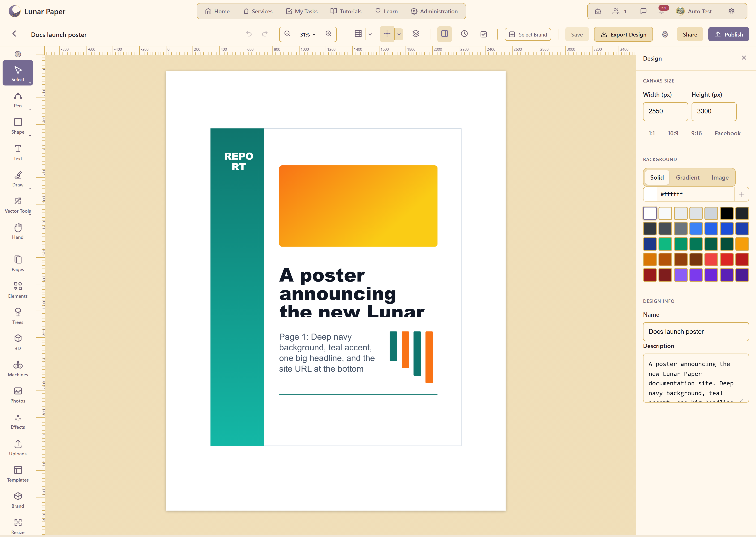This screenshot has height=537, width=756.
Task: Switch to the Hand tool
Action: coord(18,231)
